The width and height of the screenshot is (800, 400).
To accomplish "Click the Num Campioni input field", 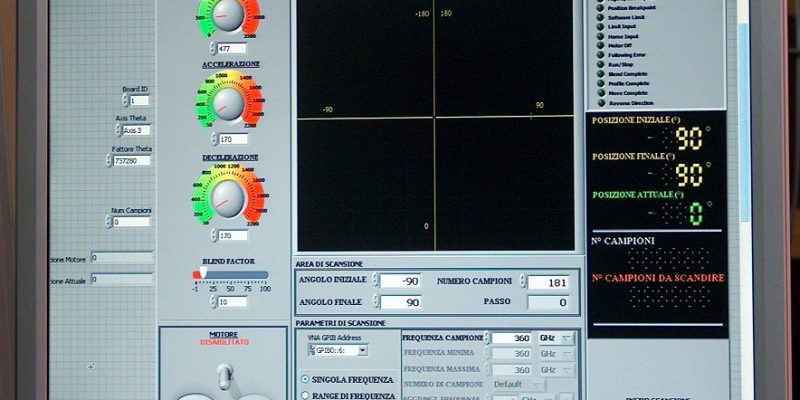I will coord(132,222).
